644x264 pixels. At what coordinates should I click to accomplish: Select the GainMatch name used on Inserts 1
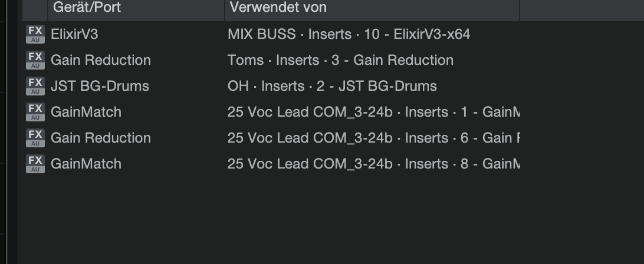86,112
